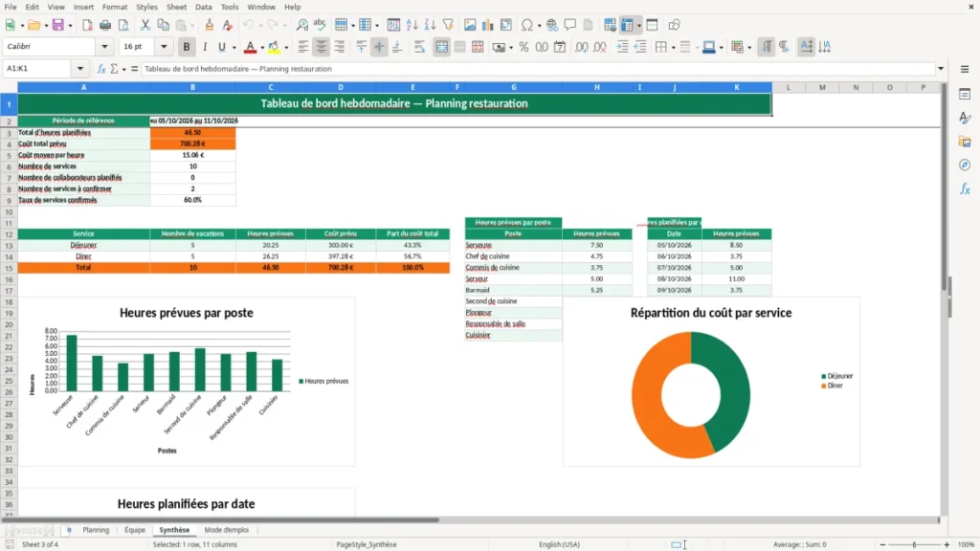Screen dimensions: 980x551
Task: Open the sidebar Styles icon
Action: coord(965,118)
